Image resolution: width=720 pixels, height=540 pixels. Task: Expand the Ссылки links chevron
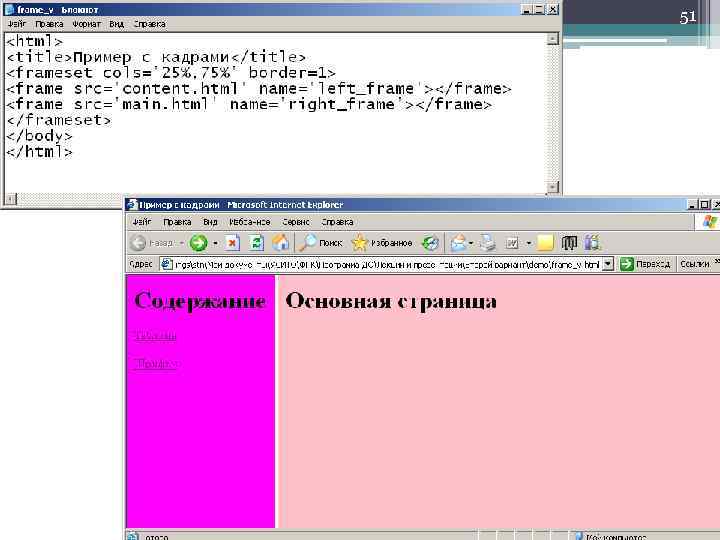[x=717, y=263]
